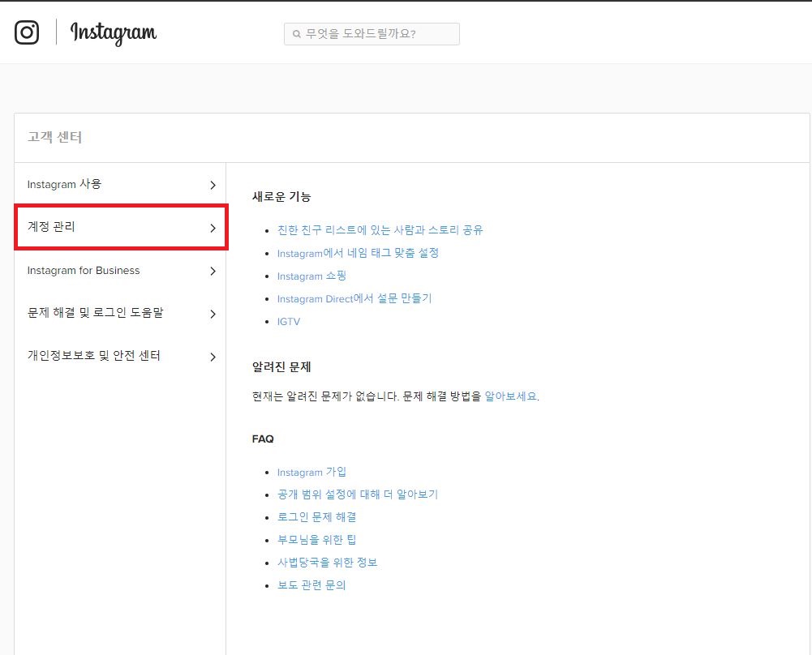Viewport: 812px width, 655px height.
Task: Click the Instagram wordmark logo
Action: click(x=114, y=33)
